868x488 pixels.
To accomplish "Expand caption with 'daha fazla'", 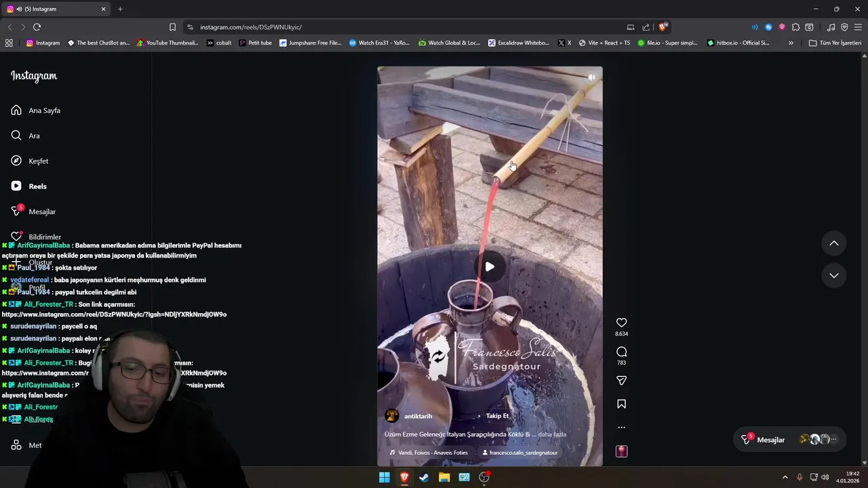I will point(552,434).
